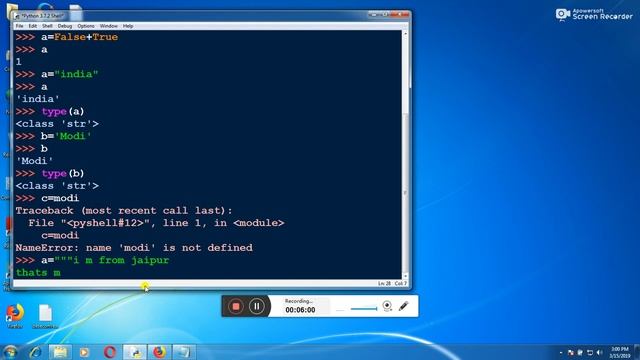Click the Recording timer 00:06:00
Image resolution: width=640 pixels, height=360 pixels.
(x=300, y=310)
